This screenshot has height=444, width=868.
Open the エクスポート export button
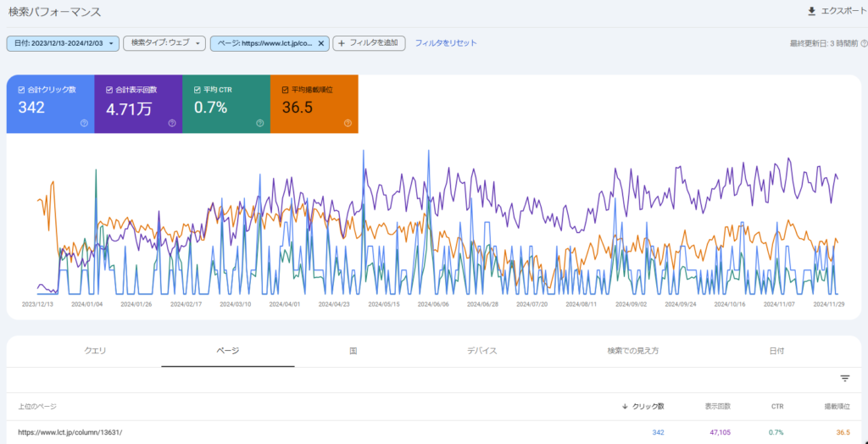837,11
